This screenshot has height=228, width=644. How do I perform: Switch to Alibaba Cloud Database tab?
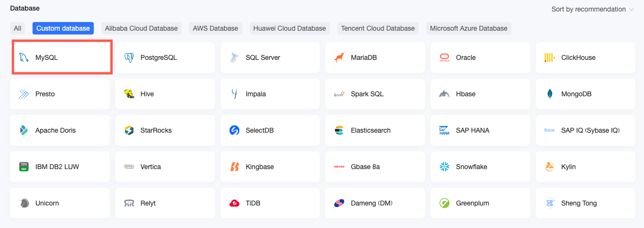141,28
